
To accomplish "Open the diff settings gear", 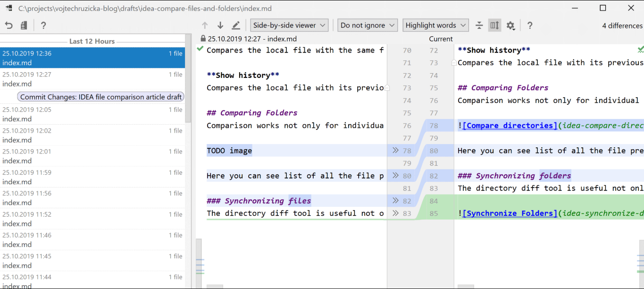I will 510,25.
